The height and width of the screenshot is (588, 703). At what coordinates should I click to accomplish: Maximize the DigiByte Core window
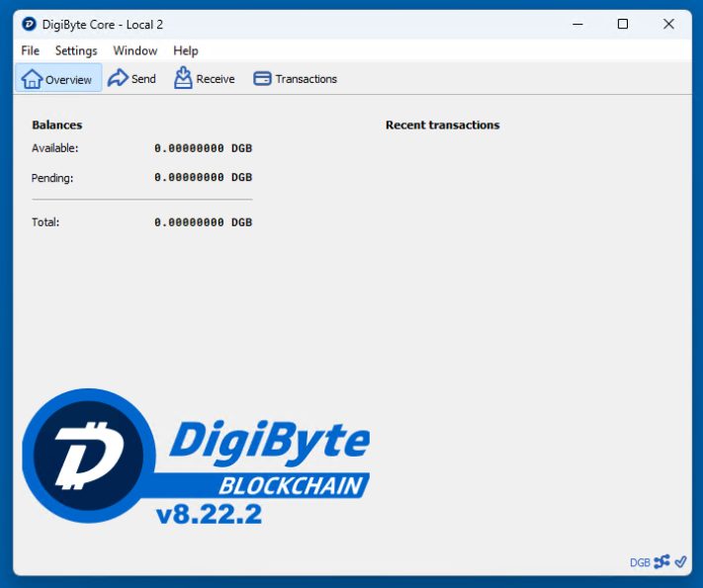[x=623, y=24]
